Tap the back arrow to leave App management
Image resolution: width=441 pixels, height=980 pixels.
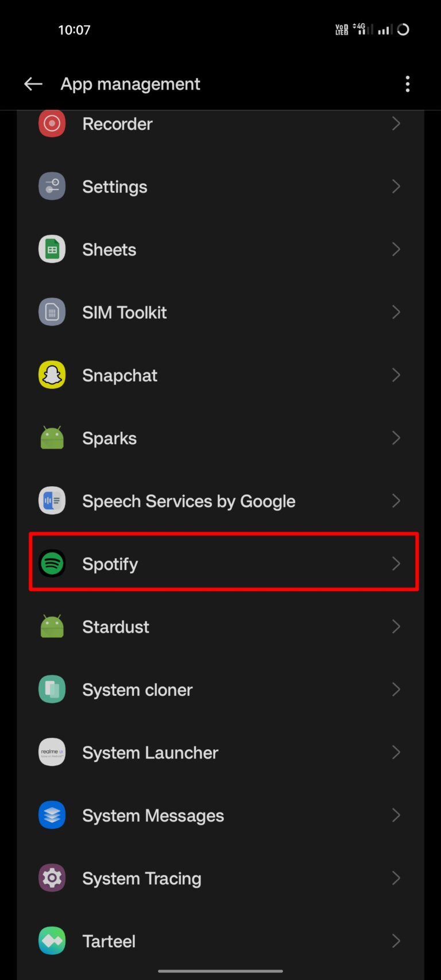pos(33,84)
